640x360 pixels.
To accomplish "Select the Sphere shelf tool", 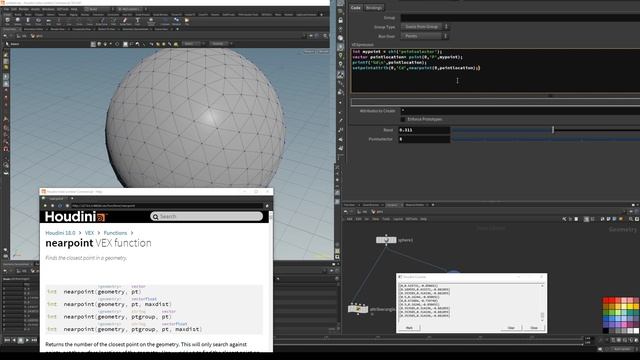I will (x=18, y=20).
